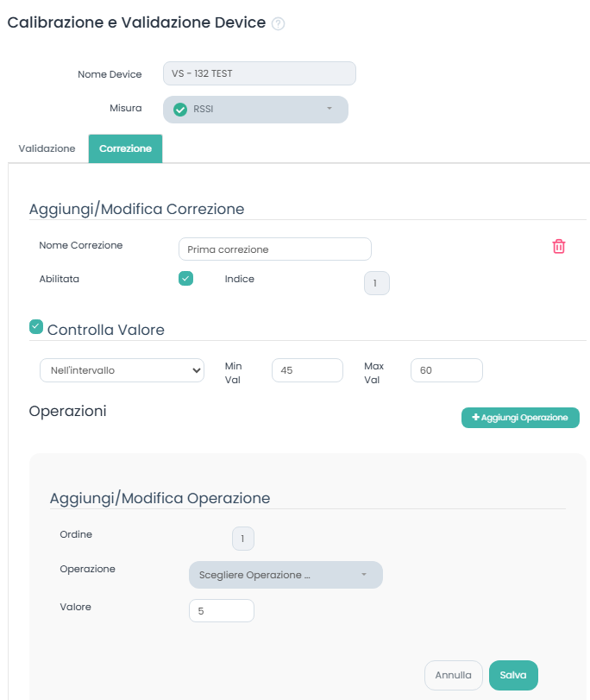Click the Min Val input field
This screenshot has height=700, width=590.
pyautogui.click(x=307, y=370)
